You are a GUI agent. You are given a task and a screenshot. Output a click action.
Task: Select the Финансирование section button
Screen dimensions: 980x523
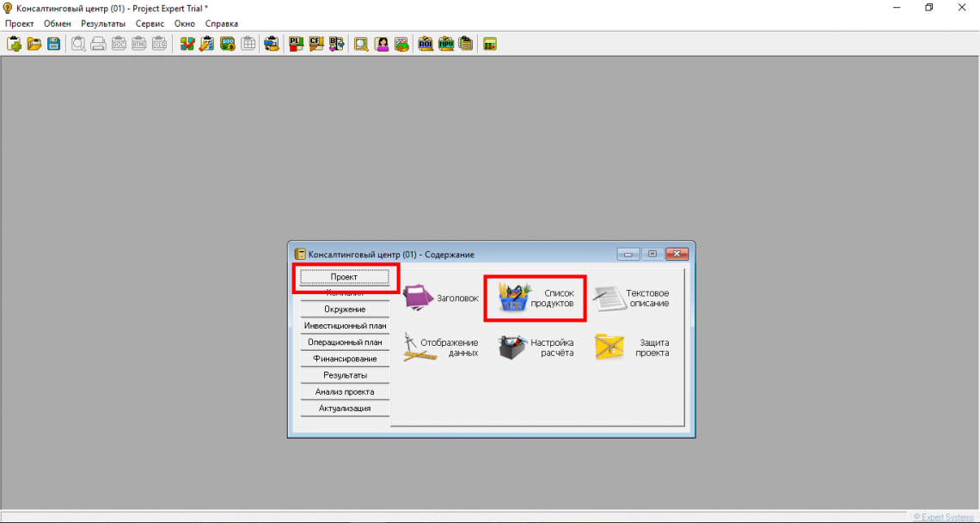tap(345, 359)
